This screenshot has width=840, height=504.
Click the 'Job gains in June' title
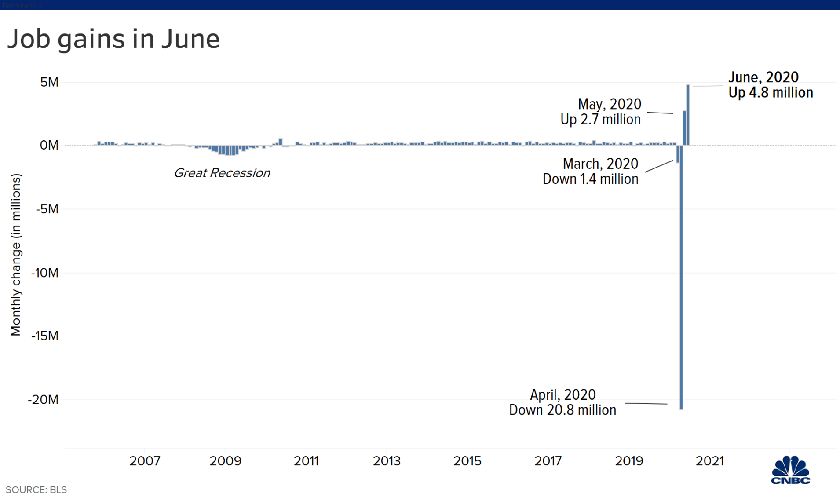[113, 39]
